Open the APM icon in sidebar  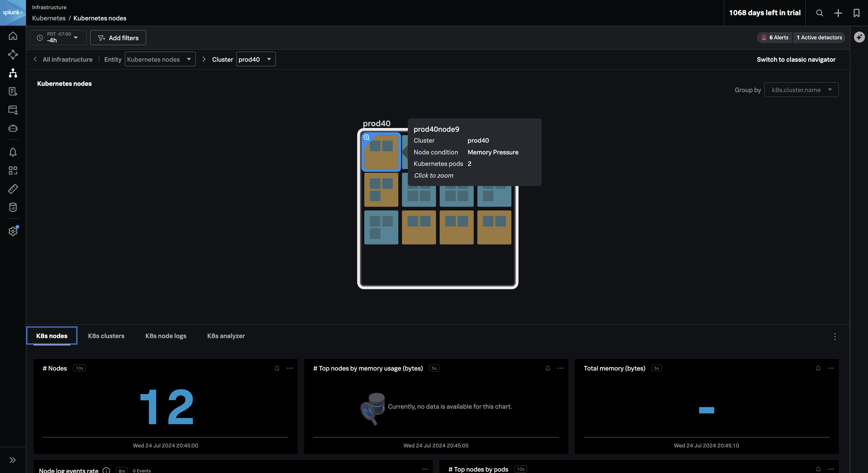(x=13, y=55)
